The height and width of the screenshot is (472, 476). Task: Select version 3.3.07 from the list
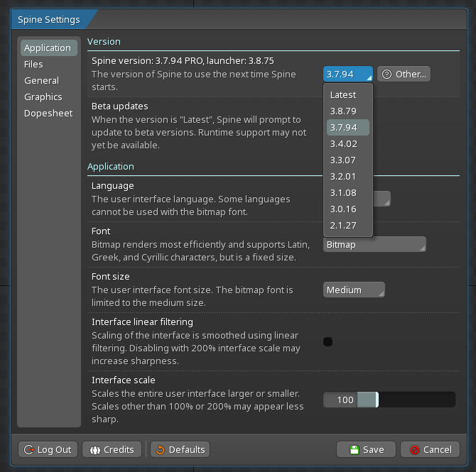tap(348, 160)
